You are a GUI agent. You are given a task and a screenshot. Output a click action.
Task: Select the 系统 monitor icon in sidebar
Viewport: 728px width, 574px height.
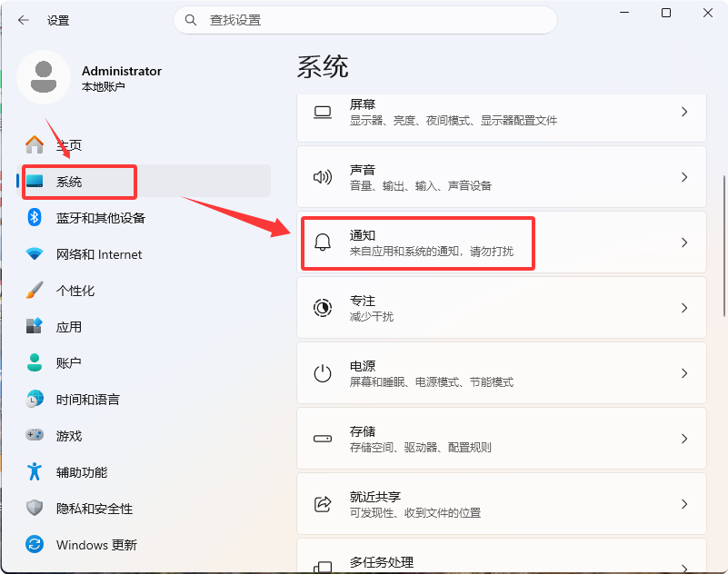click(35, 181)
